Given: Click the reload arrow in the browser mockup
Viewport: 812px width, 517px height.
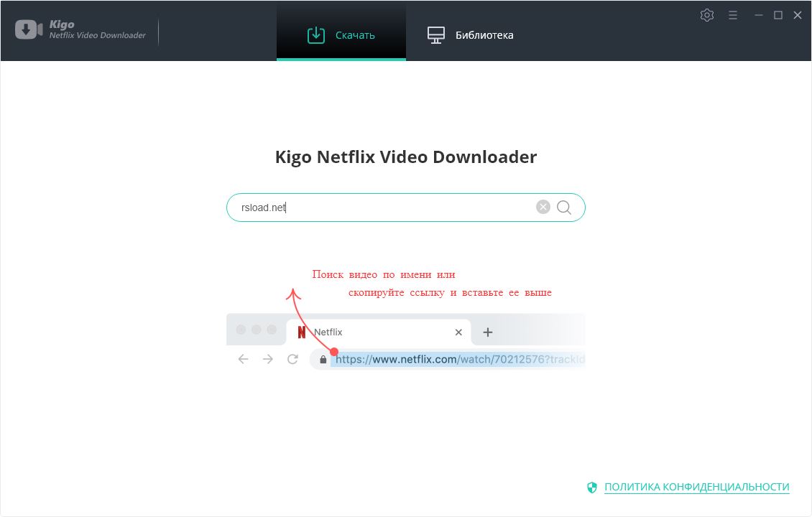Looking at the screenshot, I should pos(292,359).
